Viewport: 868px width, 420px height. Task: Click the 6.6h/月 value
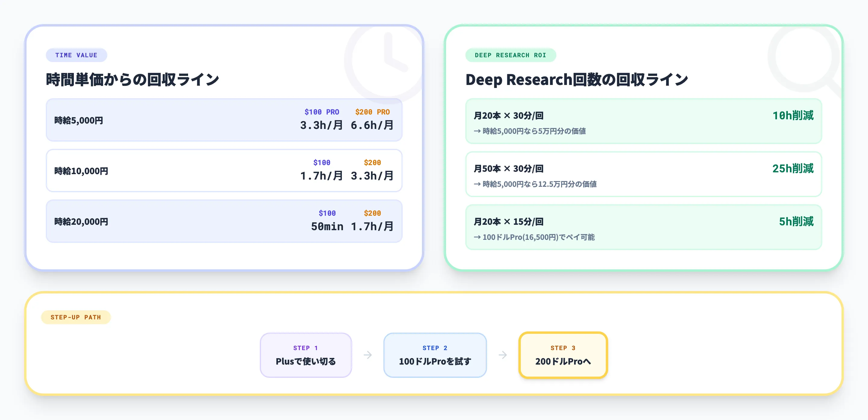tap(372, 125)
